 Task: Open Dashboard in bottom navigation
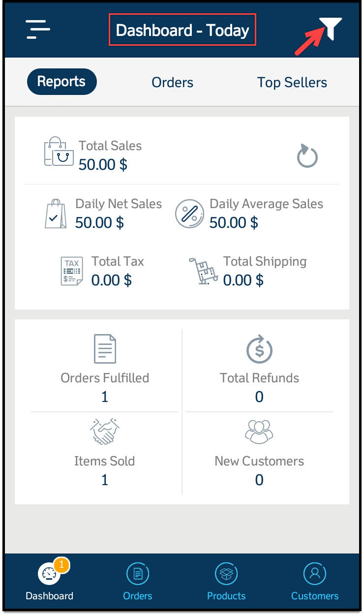49,582
